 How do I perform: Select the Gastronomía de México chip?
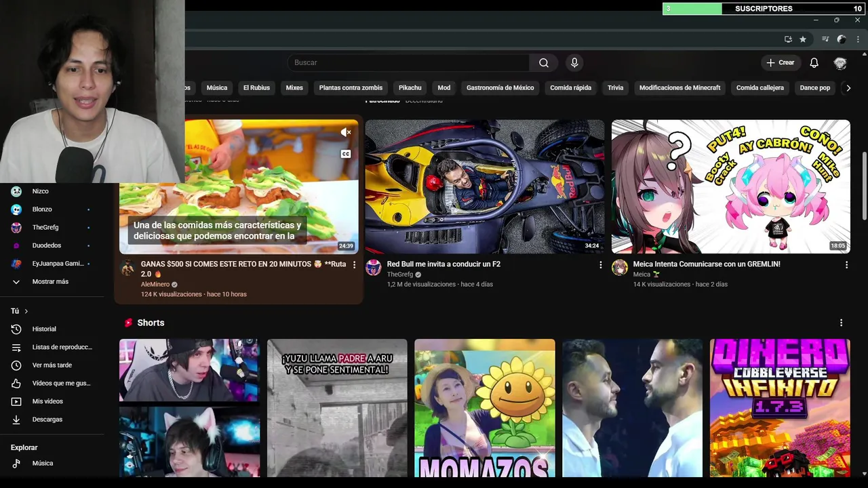pos(500,87)
